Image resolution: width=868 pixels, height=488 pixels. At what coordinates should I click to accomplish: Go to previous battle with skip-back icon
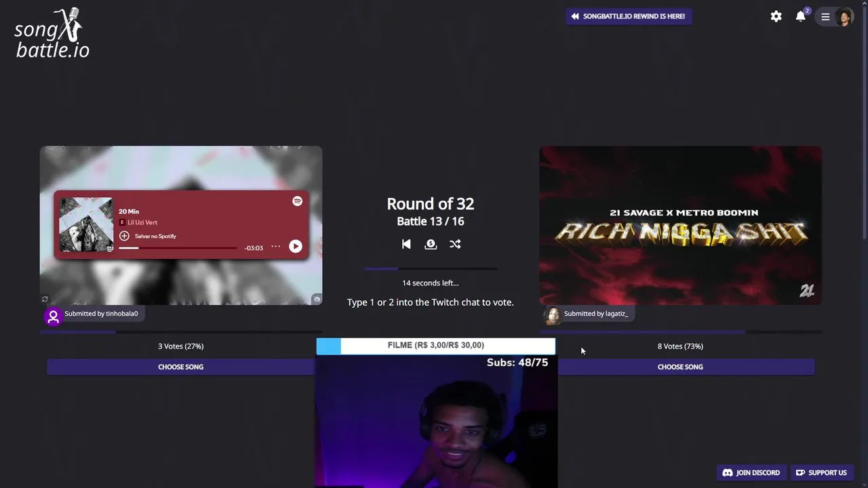(406, 244)
